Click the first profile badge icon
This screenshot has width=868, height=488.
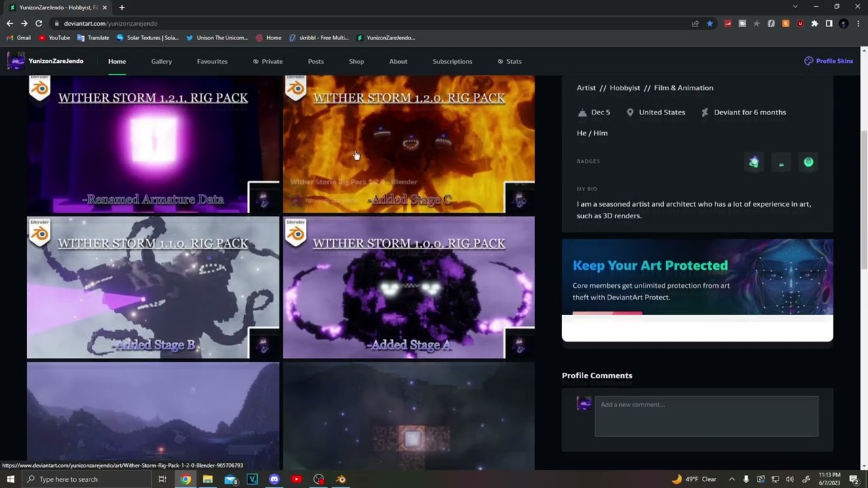(x=754, y=162)
